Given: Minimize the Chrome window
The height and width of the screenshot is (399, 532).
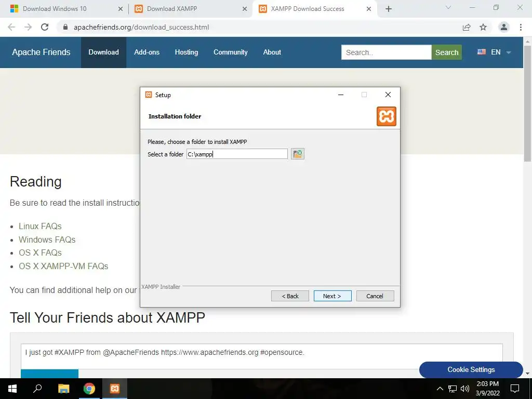Looking at the screenshot, I should coord(472,7).
